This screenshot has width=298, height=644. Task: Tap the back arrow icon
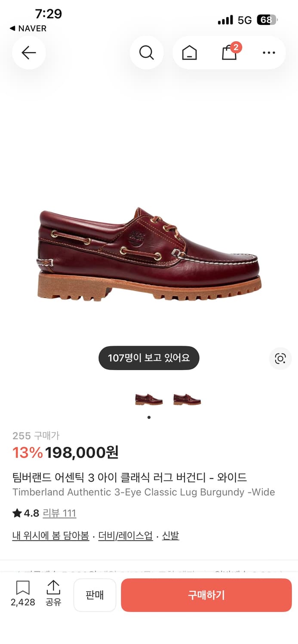(29, 53)
